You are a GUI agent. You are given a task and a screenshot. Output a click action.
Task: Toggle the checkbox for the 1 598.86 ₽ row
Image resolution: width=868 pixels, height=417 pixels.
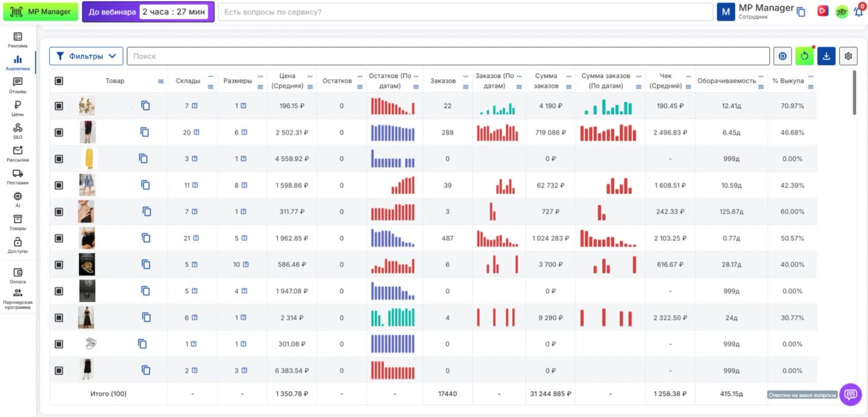(59, 185)
